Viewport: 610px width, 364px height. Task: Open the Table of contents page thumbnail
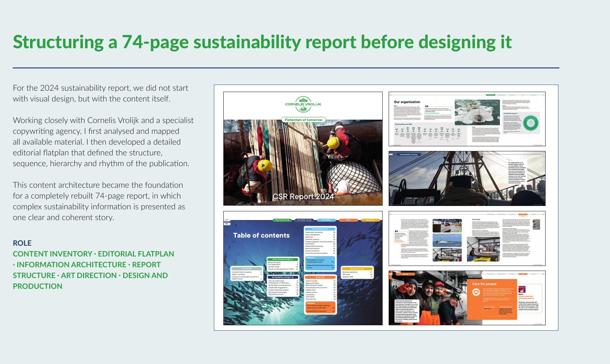coord(303,268)
